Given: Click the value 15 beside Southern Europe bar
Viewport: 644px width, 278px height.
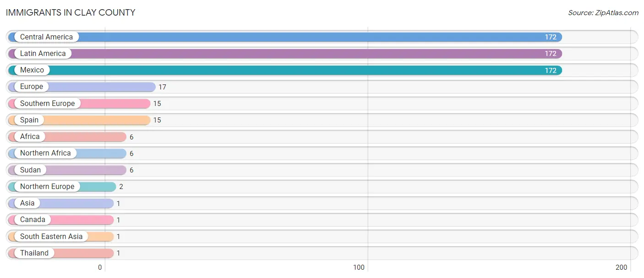Looking at the screenshot, I should [x=157, y=104].
